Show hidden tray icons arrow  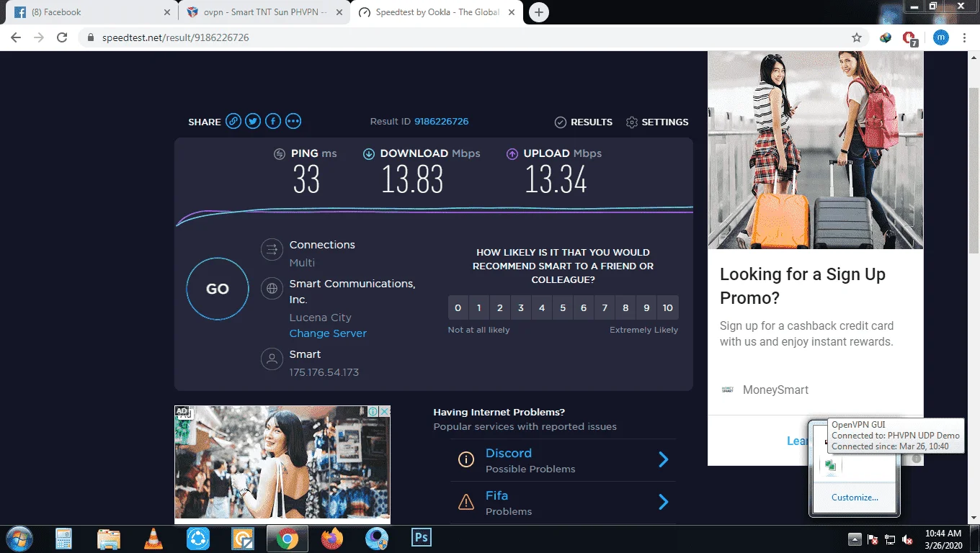pos(855,539)
